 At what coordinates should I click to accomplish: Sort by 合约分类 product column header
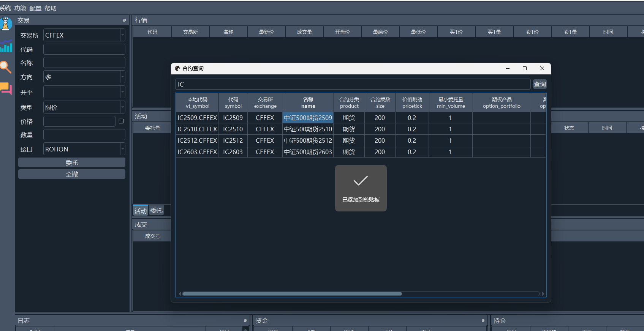point(349,102)
